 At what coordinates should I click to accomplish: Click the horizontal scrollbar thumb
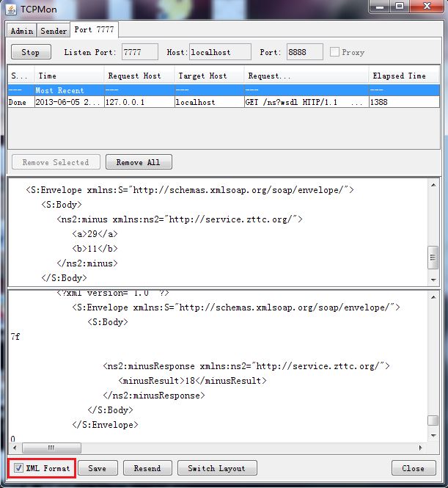click(51, 448)
